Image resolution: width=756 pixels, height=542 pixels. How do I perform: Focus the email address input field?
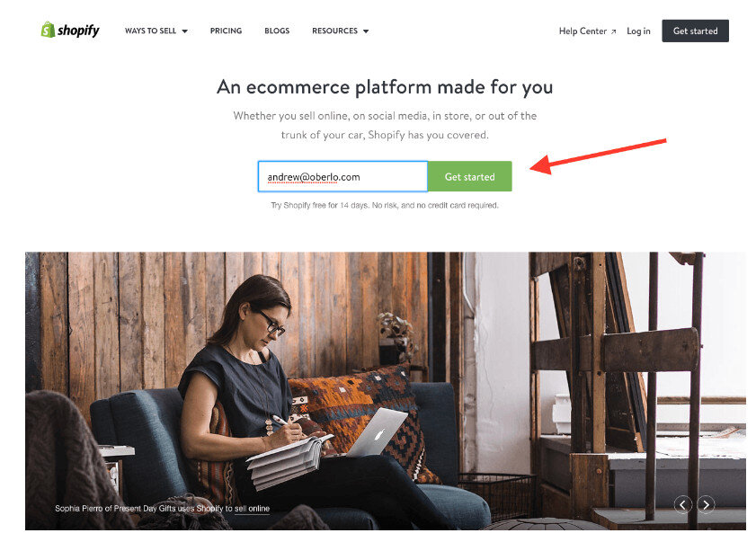pyautogui.click(x=342, y=176)
